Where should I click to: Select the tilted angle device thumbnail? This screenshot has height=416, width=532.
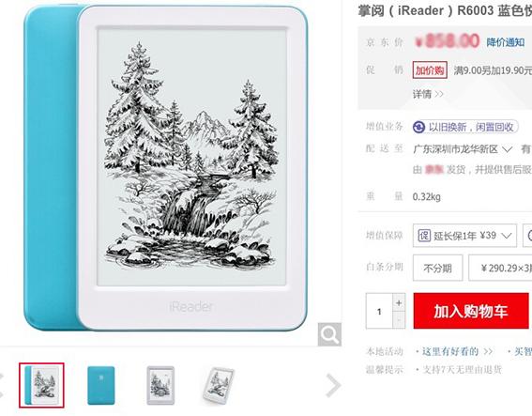coord(219,386)
